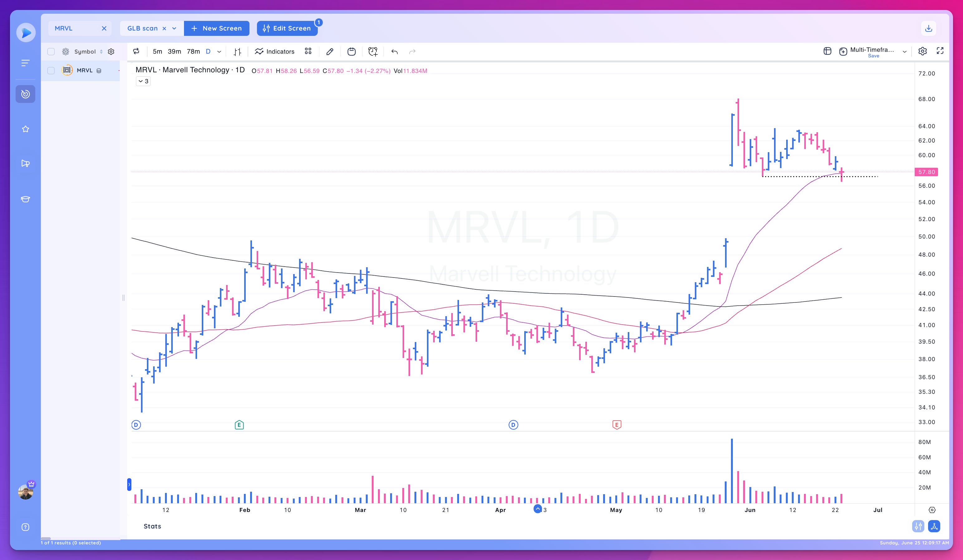Click the MRVL company logo icon
Image resolution: width=963 pixels, height=560 pixels.
(67, 70)
